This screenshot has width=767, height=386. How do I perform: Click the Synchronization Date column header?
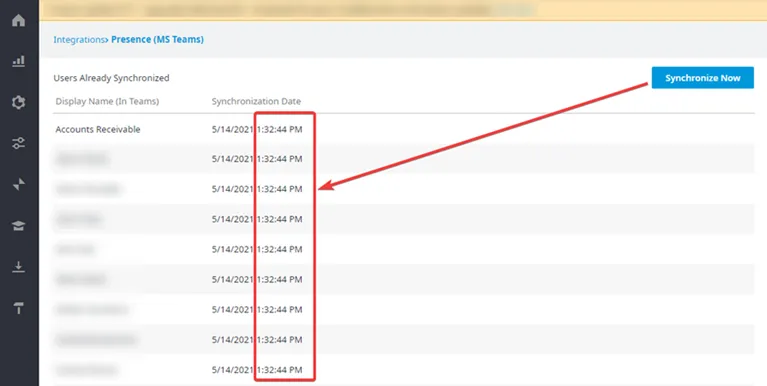pos(256,101)
